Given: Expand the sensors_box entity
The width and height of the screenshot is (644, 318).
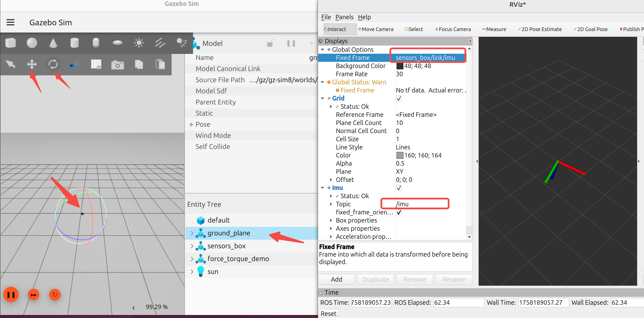Looking at the screenshot, I should 192,246.
